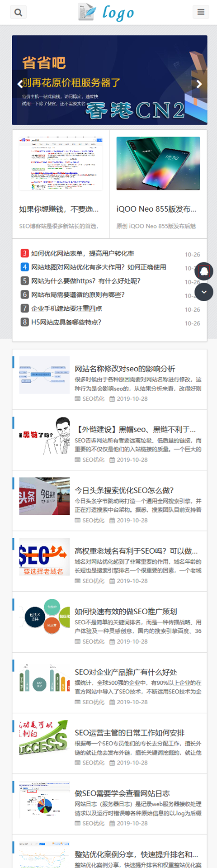Click SEO优化 category under 网站名称修改 article

[93, 398]
